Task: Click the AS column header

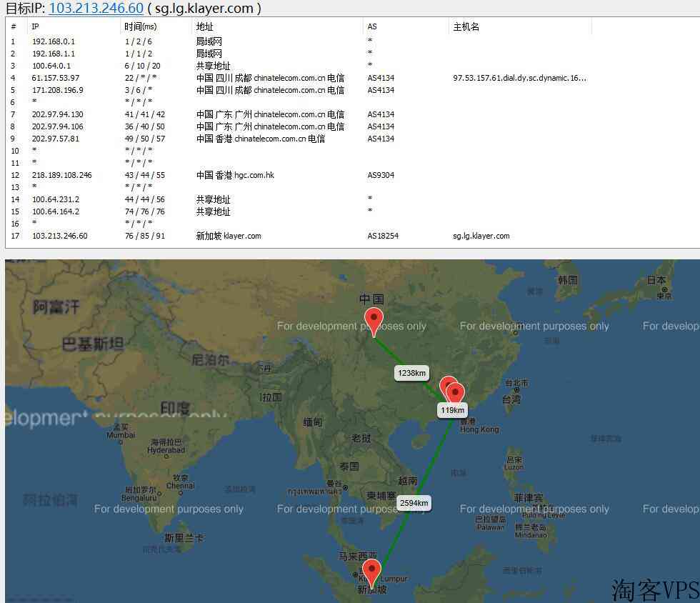Action: (372, 26)
